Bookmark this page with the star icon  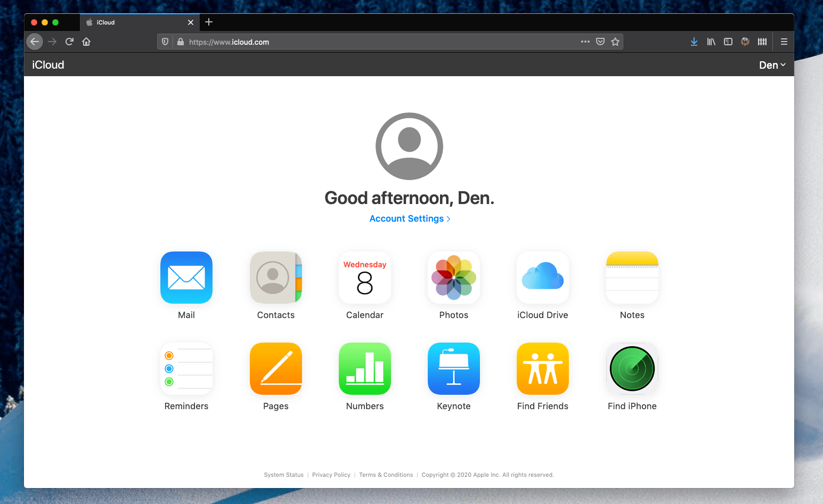point(615,42)
